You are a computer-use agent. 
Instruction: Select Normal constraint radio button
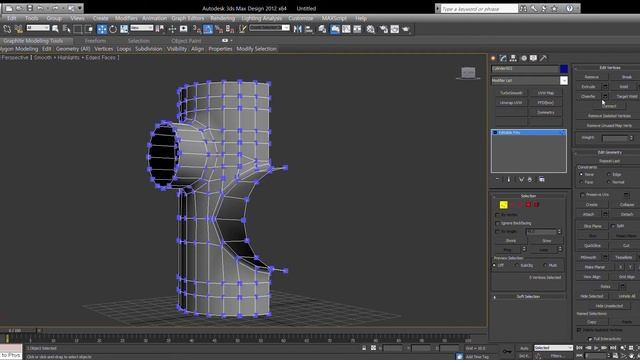point(609,182)
